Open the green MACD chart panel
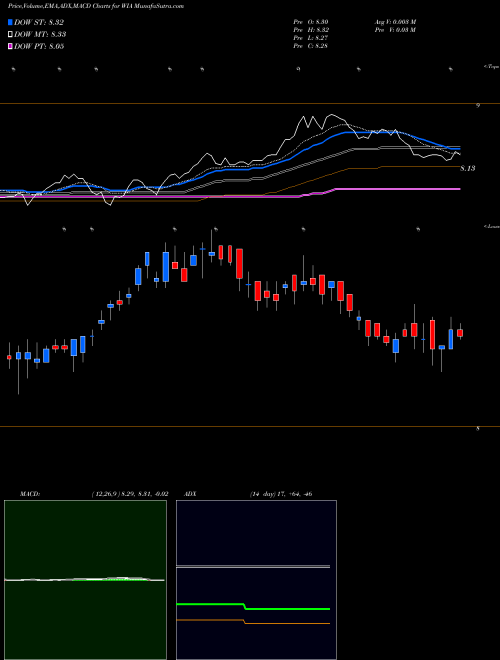Screen dimensions: 500x660 click(x=85, y=580)
